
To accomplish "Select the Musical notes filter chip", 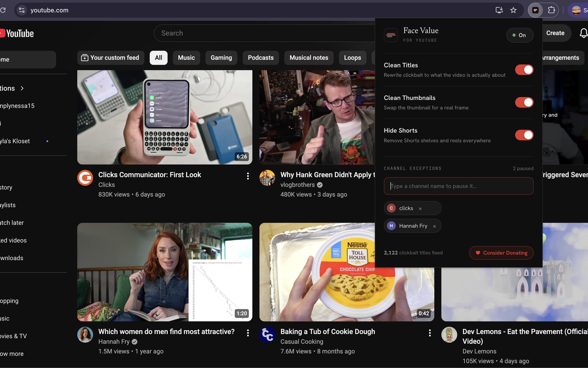I will 309,57.
